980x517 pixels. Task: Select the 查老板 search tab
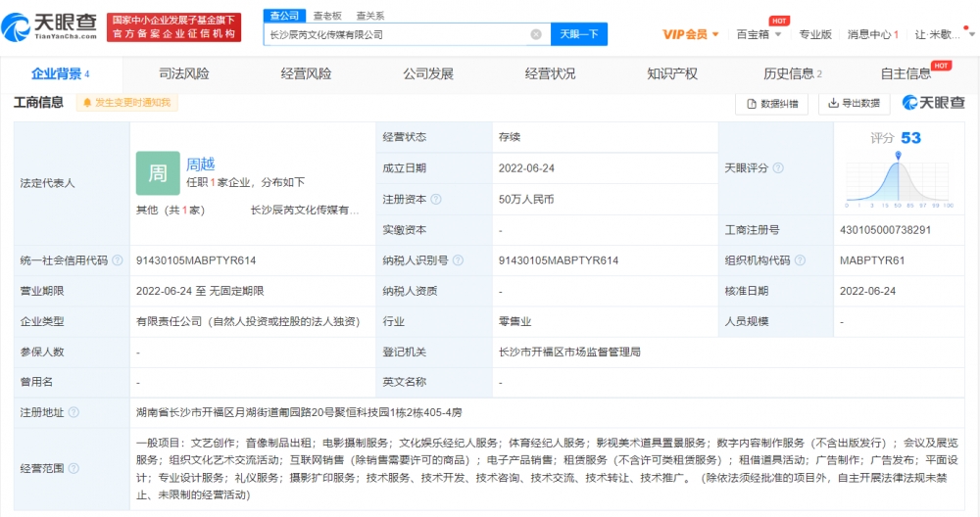[x=327, y=16]
